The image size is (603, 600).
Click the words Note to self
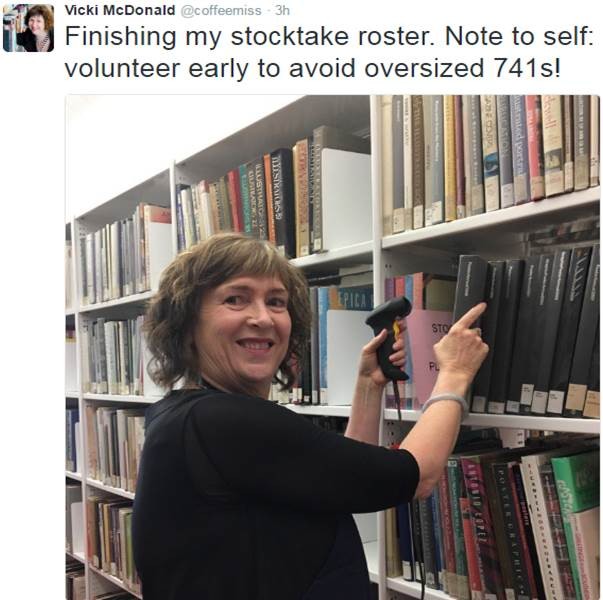click(518, 37)
